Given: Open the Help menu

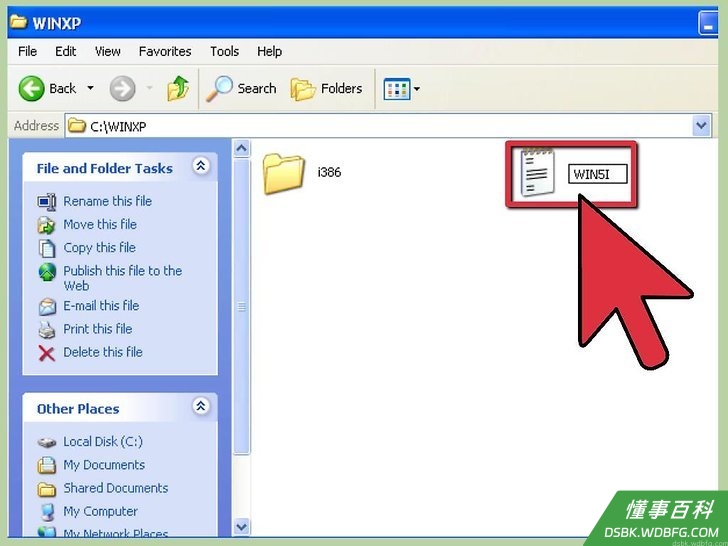Looking at the screenshot, I should tap(269, 51).
